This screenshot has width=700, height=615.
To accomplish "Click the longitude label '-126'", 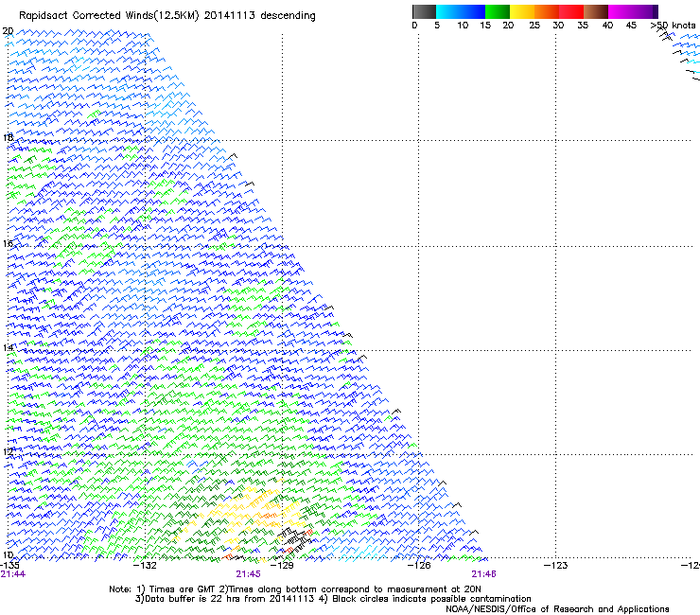I will pos(419,566).
